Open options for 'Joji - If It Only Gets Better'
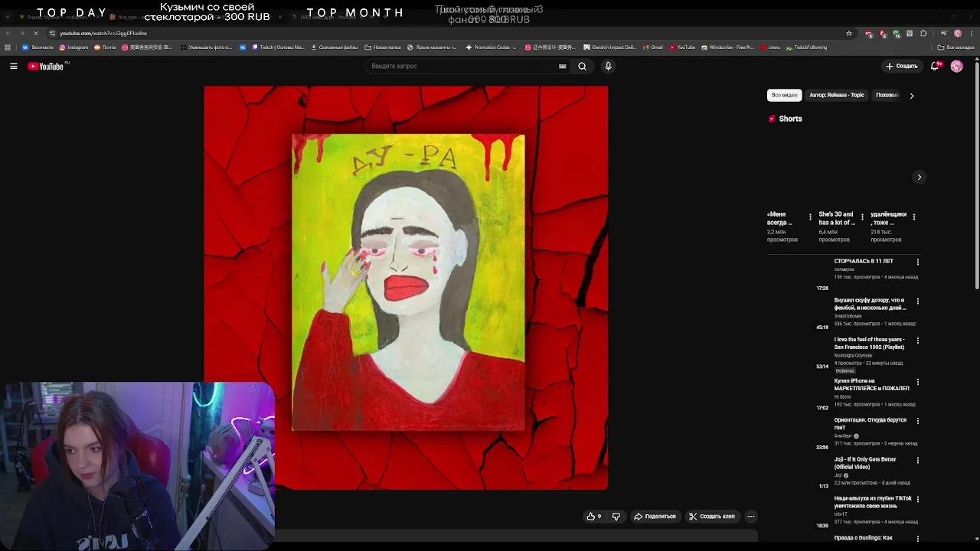 point(918,461)
